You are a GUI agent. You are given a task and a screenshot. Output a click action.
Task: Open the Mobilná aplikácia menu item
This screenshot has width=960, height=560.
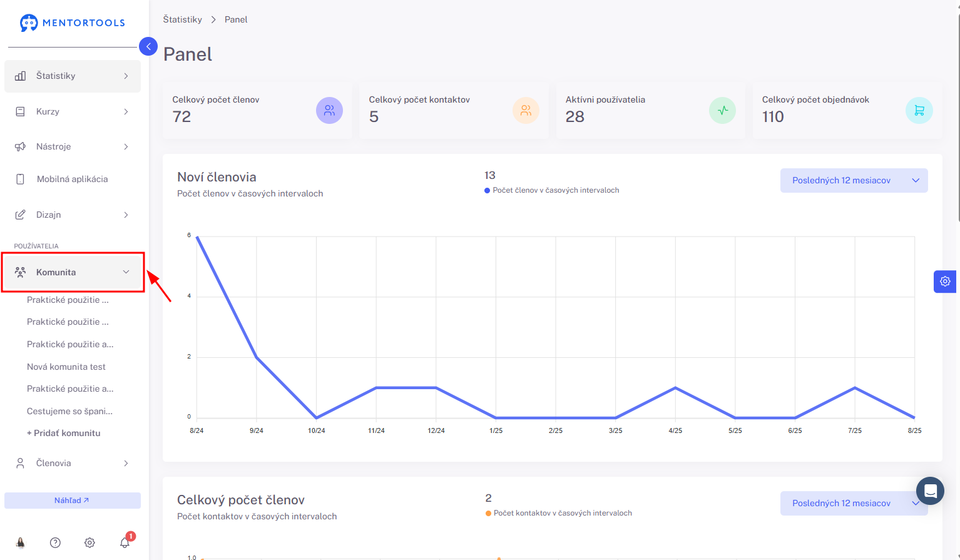pos(73,179)
